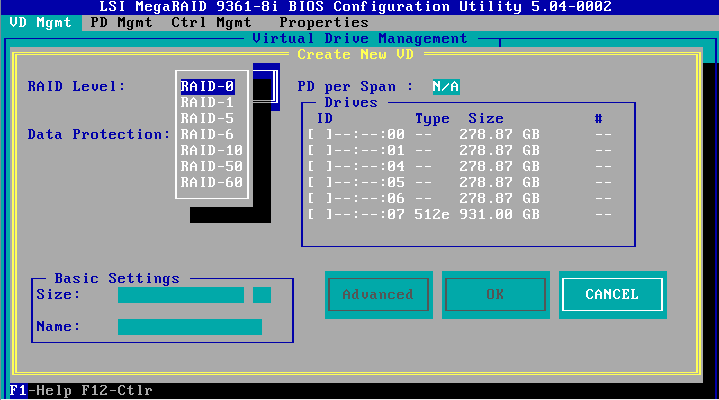This screenshot has width=719, height=400.
Task: Click the size unit field beside Size
Action: [262, 295]
